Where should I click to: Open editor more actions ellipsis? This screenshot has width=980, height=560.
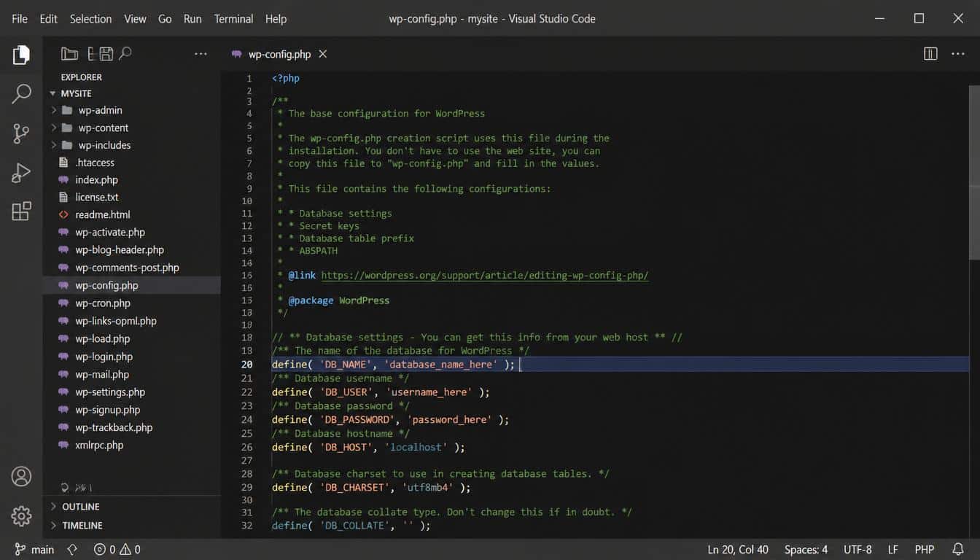coord(958,54)
